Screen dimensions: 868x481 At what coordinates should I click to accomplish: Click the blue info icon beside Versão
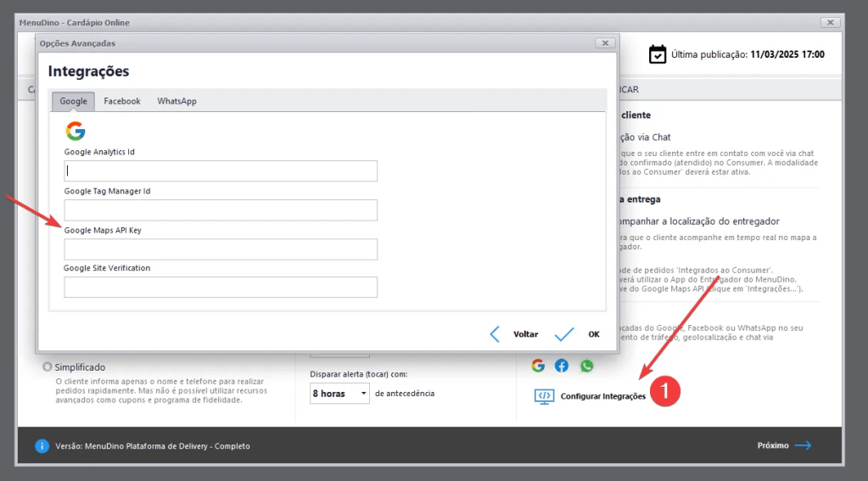coord(42,445)
